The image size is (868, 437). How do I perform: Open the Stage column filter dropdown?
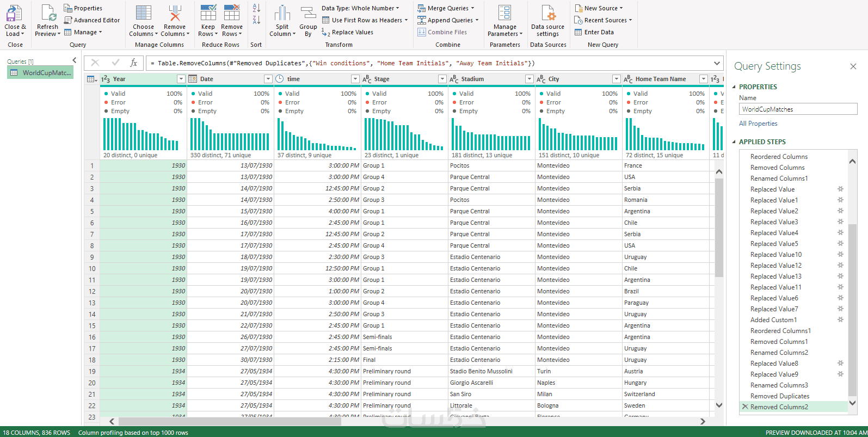442,79
